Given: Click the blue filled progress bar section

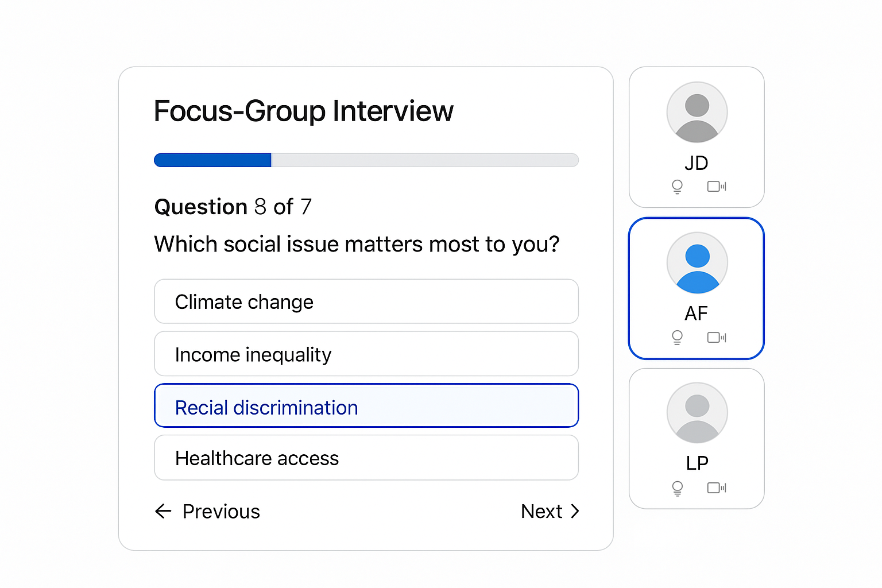Looking at the screenshot, I should (212, 160).
